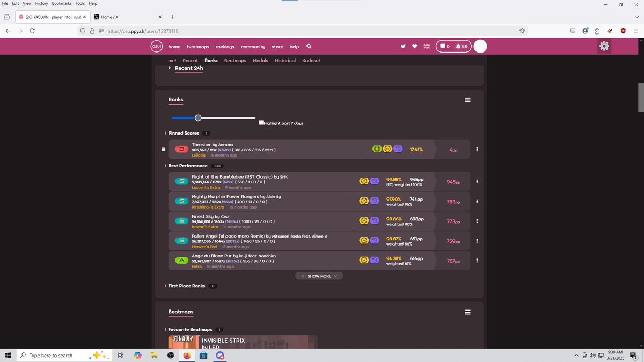Click the D rank badge of Thresher
Viewport: 644px width, 362px height.
[181, 149]
